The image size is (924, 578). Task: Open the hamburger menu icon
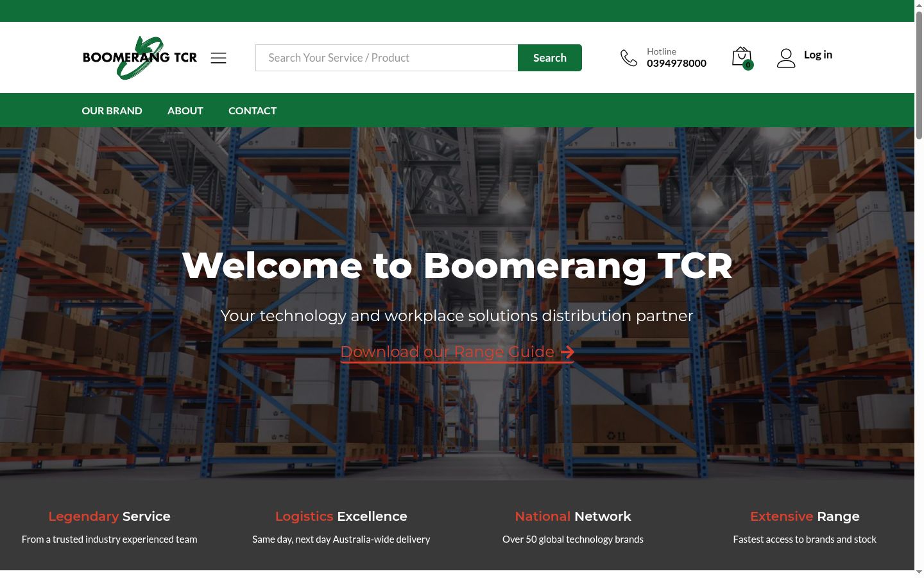tap(218, 58)
